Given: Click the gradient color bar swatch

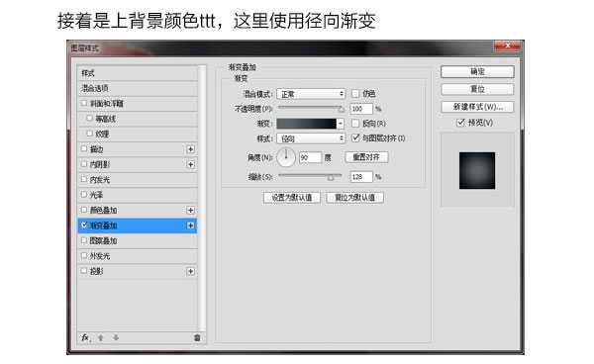Looking at the screenshot, I should pyautogui.click(x=307, y=124).
